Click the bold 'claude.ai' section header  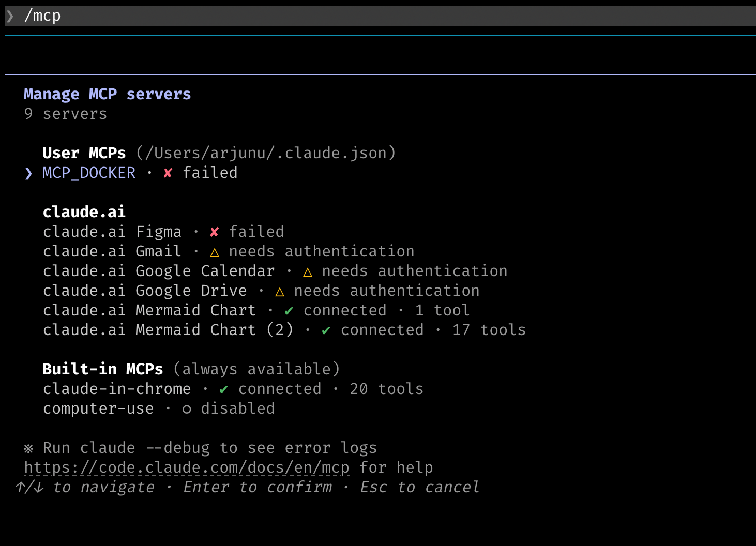pyautogui.click(x=84, y=212)
